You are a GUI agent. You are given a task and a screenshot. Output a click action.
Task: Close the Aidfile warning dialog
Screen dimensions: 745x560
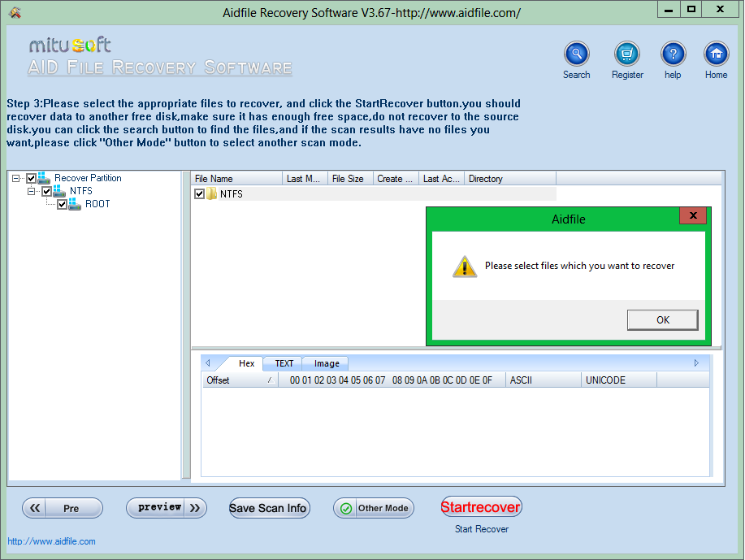click(693, 216)
